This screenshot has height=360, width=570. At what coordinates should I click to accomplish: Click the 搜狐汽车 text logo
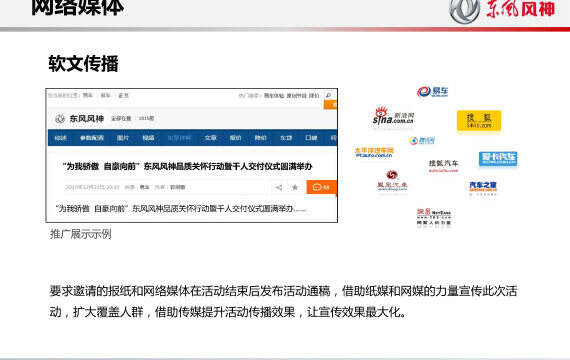pos(443,165)
